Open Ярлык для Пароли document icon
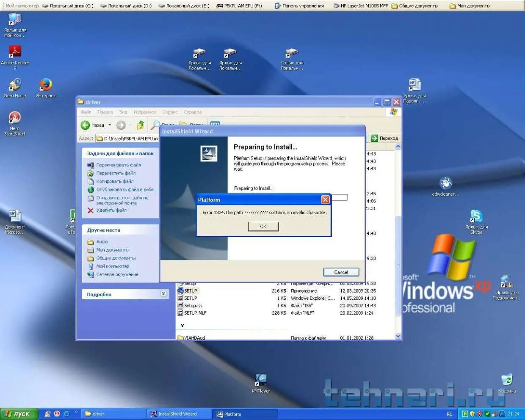Image resolution: width=525 pixels, height=420 pixels. (414, 91)
